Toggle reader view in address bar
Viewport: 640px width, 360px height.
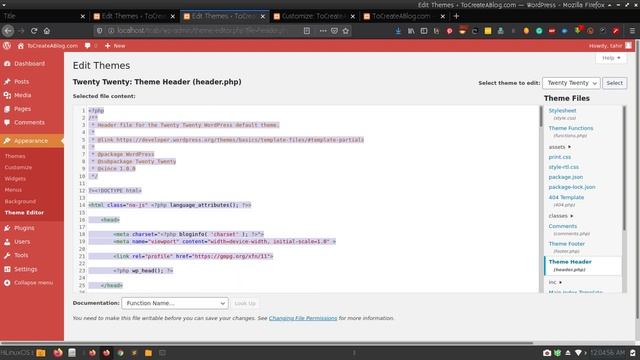[307, 31]
